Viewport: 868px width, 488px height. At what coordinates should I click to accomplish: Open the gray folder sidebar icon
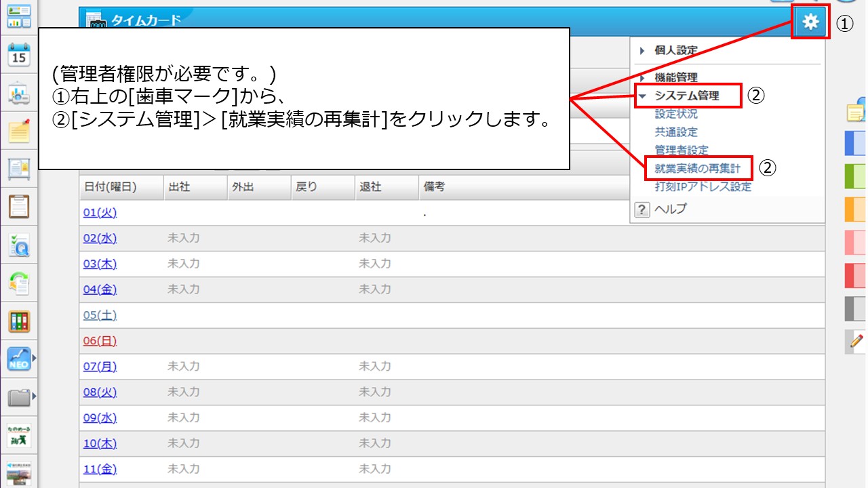pos(19,396)
